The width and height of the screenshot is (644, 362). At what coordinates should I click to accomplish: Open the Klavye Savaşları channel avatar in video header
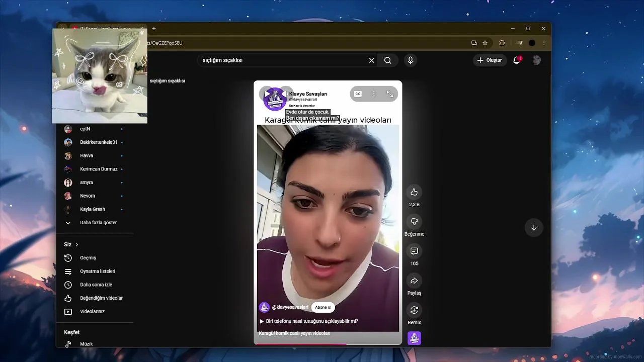tap(275, 99)
